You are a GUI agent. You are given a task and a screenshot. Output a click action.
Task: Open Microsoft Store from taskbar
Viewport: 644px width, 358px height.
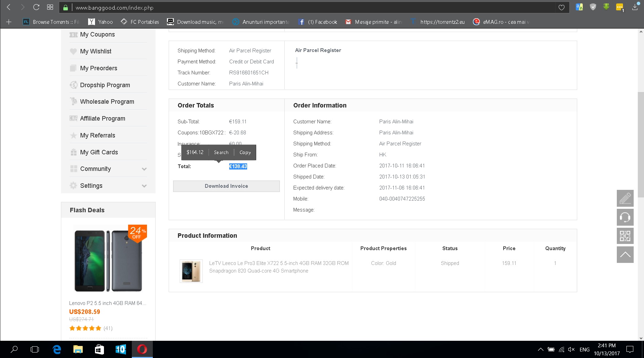click(x=99, y=349)
